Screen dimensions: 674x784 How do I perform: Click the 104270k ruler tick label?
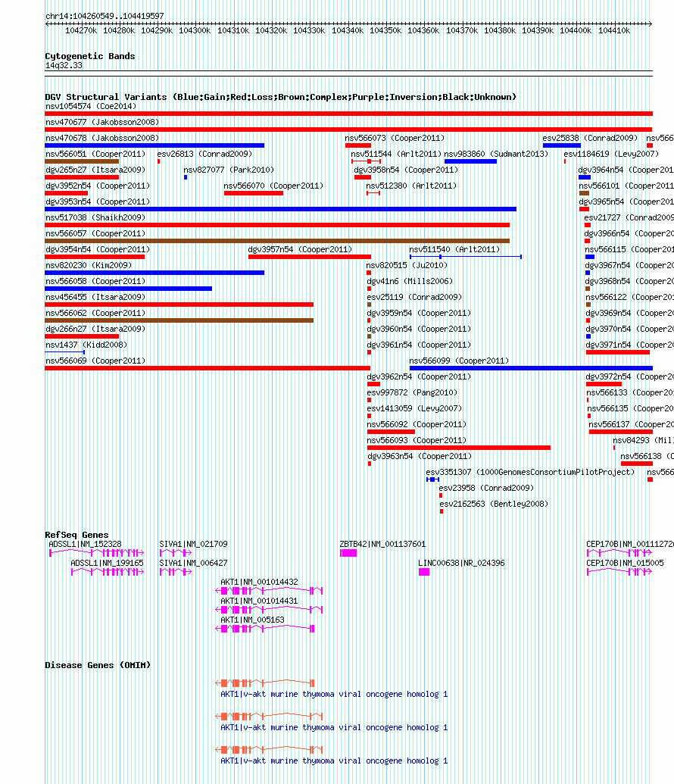[x=81, y=30]
